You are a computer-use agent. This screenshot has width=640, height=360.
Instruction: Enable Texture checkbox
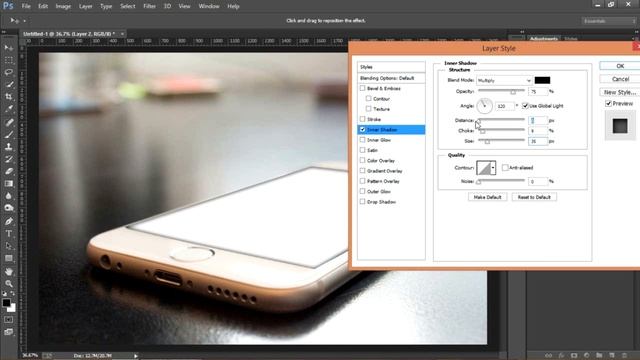pyautogui.click(x=369, y=109)
